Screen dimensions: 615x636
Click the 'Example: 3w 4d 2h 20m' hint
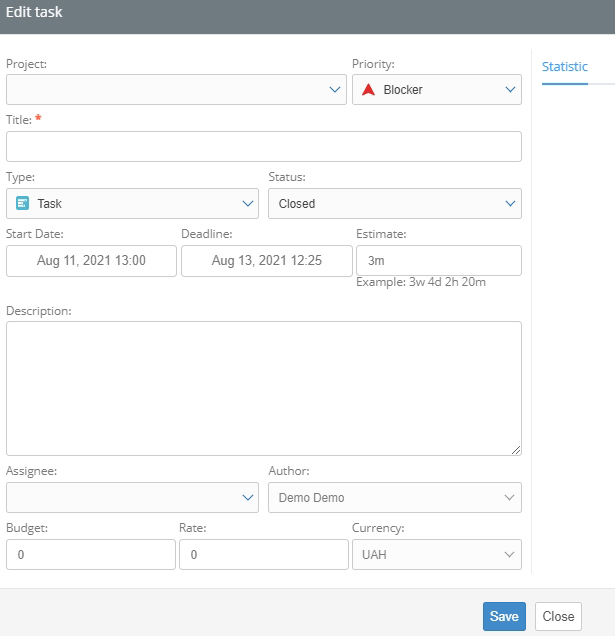pyautogui.click(x=421, y=282)
